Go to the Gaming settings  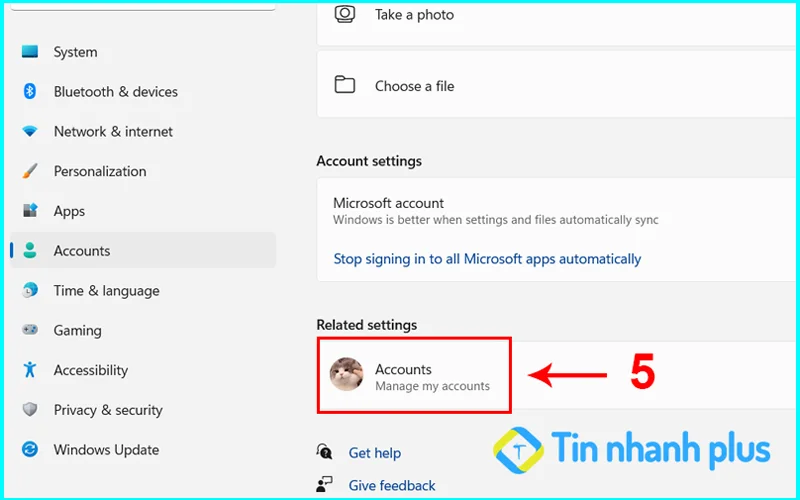click(x=143, y=330)
